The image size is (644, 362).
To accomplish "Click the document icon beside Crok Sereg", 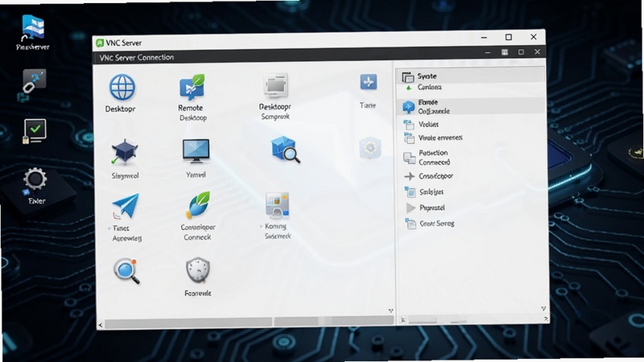I will pos(411,224).
